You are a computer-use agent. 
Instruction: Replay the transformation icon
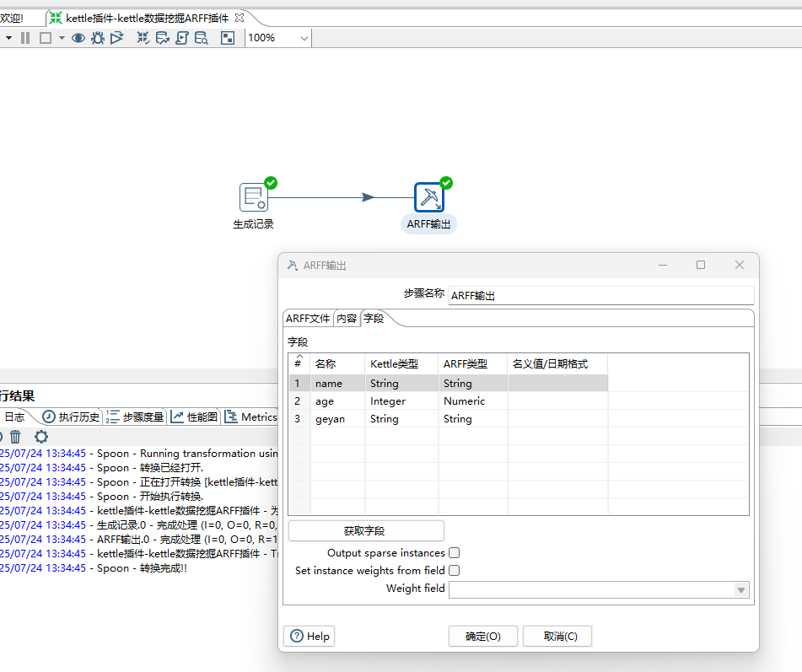pos(117,38)
